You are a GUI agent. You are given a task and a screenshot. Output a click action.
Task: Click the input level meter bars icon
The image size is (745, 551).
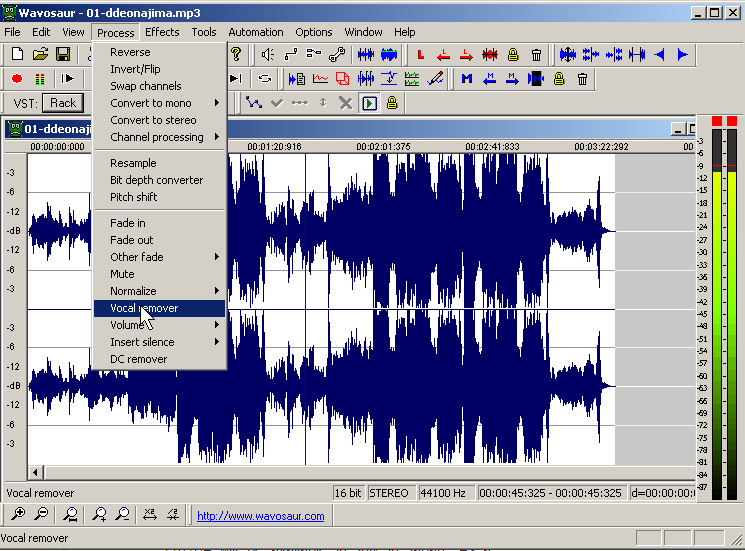[40, 79]
